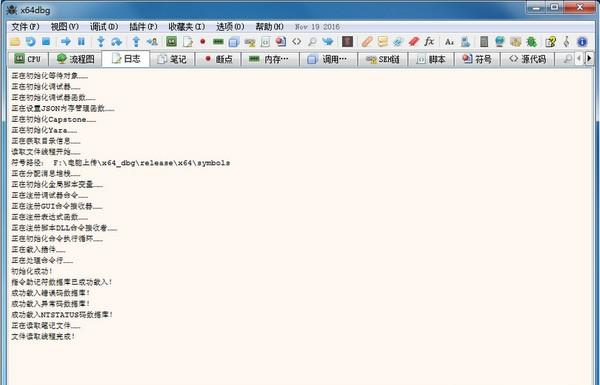Image resolution: width=600 pixels, height=385 pixels.
Task: Click the last log line '文件读取线程完成!'
Action: [x=43, y=336]
